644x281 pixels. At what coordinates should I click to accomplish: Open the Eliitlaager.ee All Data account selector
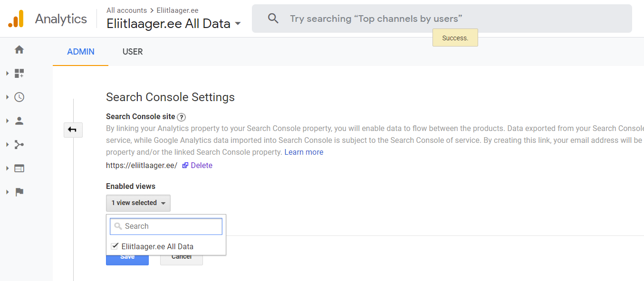click(x=173, y=24)
